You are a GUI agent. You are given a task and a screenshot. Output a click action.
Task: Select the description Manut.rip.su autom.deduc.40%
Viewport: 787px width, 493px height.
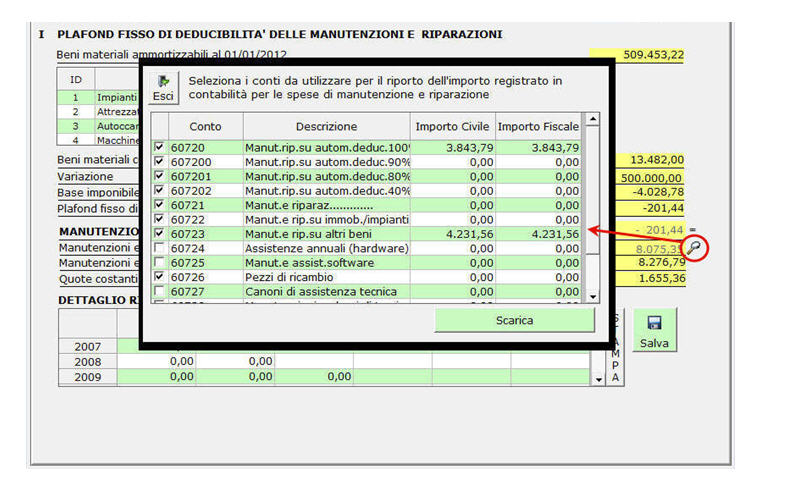tap(327, 191)
